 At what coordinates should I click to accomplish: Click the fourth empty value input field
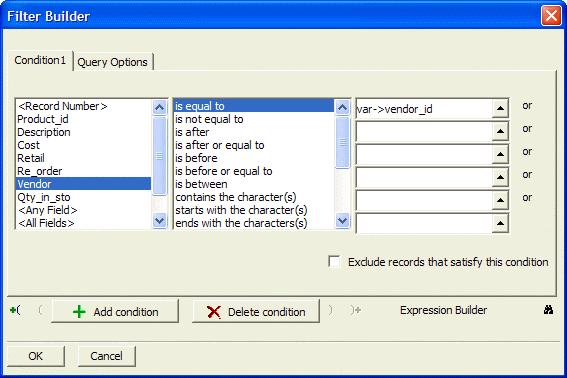(424, 177)
